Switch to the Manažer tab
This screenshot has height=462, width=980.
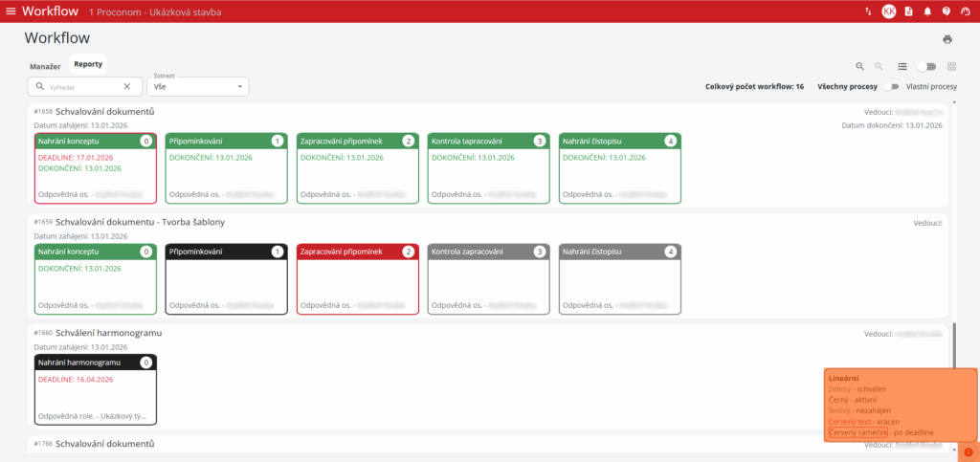(45, 66)
